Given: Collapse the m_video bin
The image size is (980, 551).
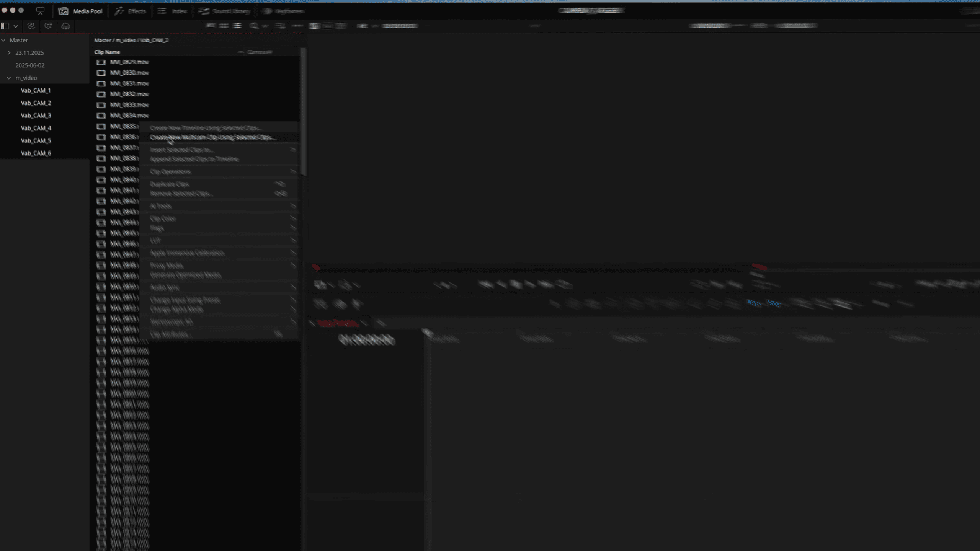Looking at the screenshot, I should coord(9,78).
